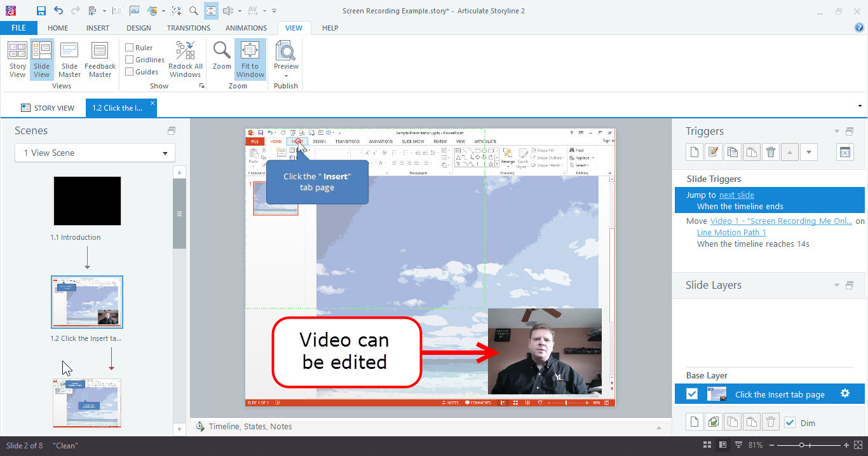Viewport: 868px width, 456px height.
Task: Click the zoom in plus button
Action: click(846, 445)
